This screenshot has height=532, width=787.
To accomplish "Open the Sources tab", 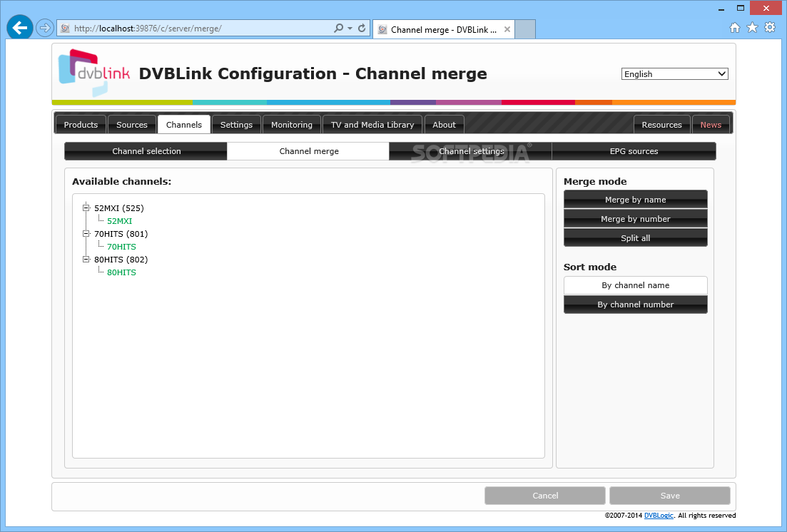I will (132, 125).
